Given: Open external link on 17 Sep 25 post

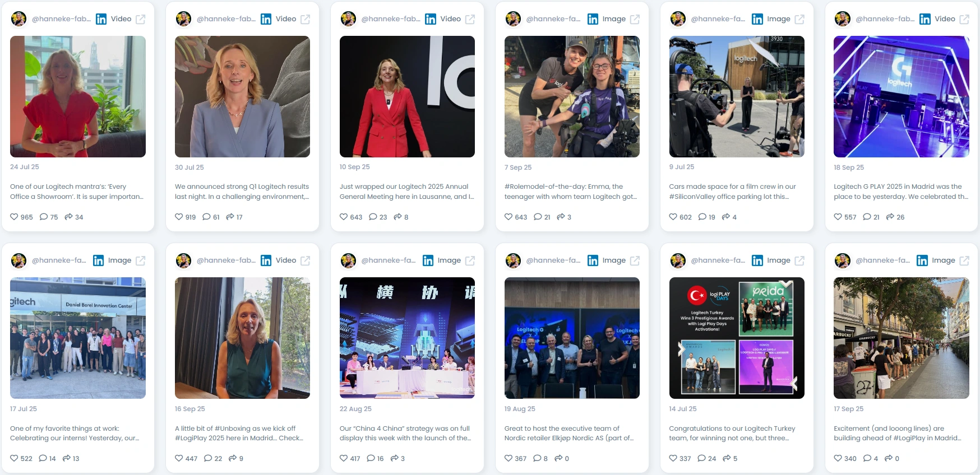Looking at the screenshot, I should [965, 260].
